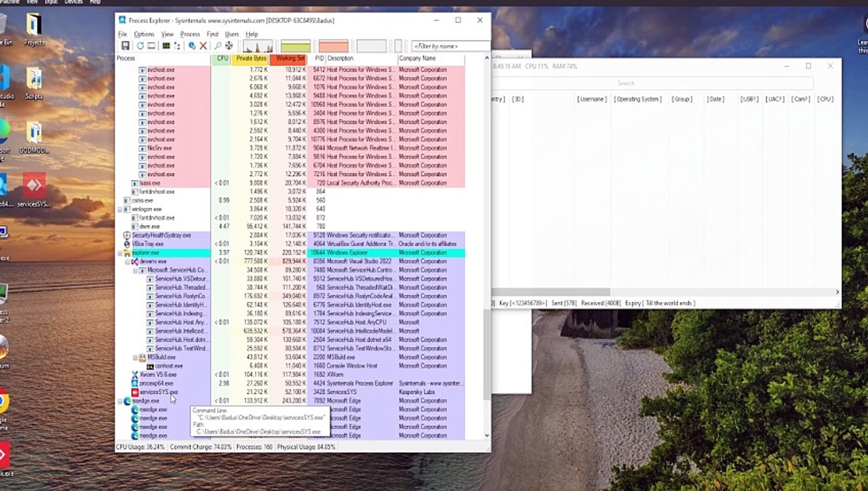Select the ServiceHub.RoslynCo... process row

point(290,296)
